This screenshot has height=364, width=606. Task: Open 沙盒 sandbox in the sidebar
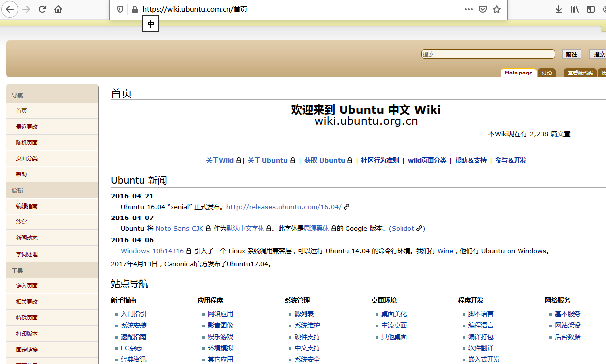pyautogui.click(x=21, y=222)
